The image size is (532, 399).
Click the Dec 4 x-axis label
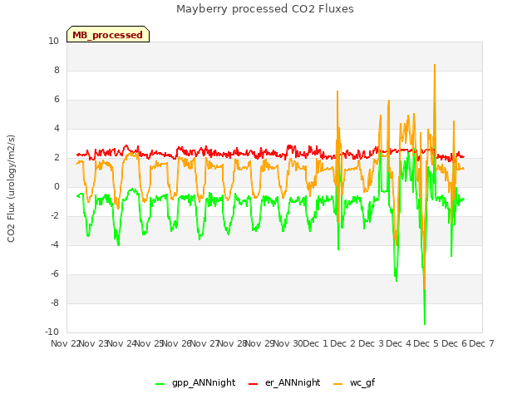pyautogui.click(x=398, y=343)
